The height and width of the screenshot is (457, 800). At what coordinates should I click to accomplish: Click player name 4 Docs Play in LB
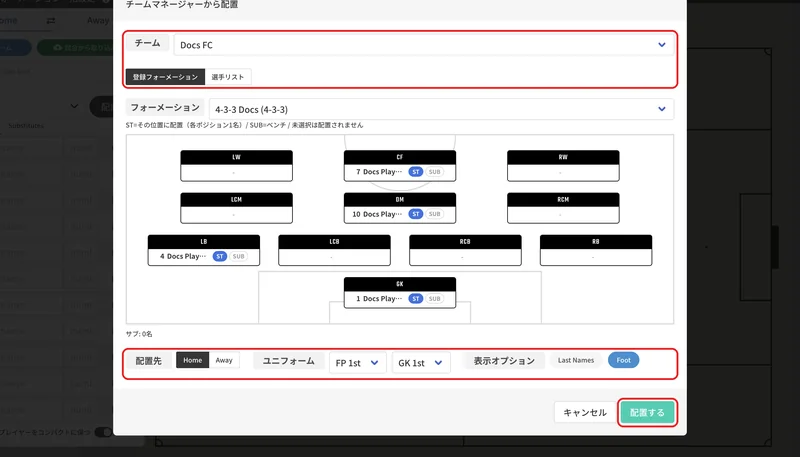point(183,257)
